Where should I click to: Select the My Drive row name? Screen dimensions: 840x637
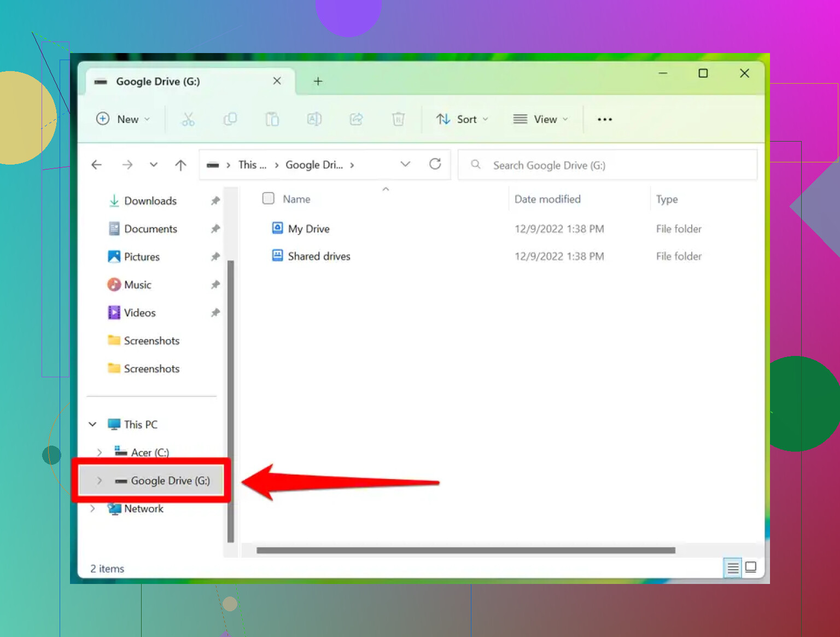coord(308,229)
